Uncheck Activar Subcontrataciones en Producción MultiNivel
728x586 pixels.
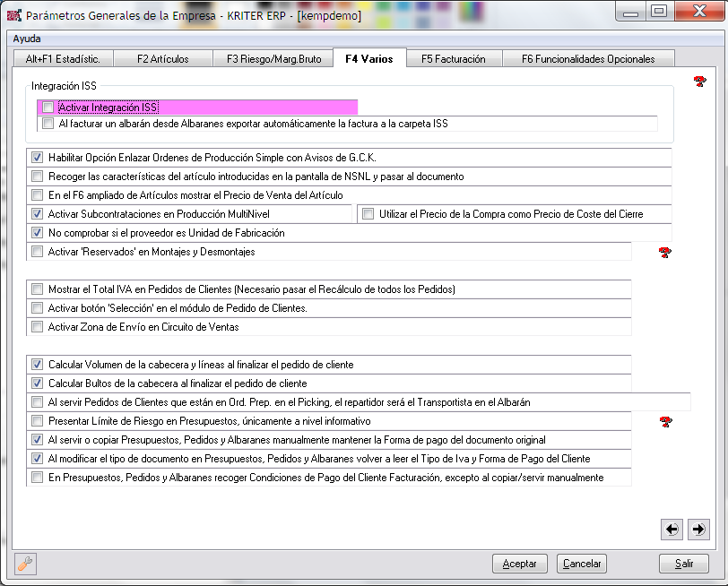[x=38, y=214]
